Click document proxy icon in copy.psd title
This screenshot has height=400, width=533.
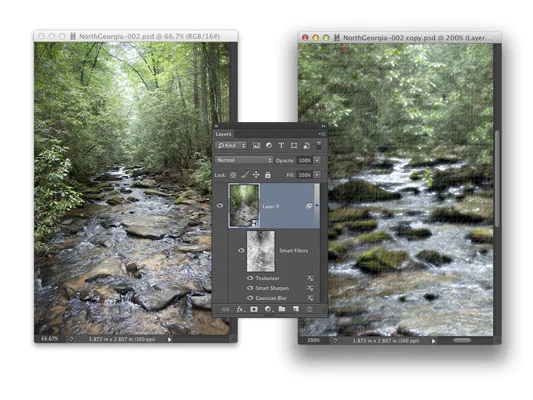(337, 37)
